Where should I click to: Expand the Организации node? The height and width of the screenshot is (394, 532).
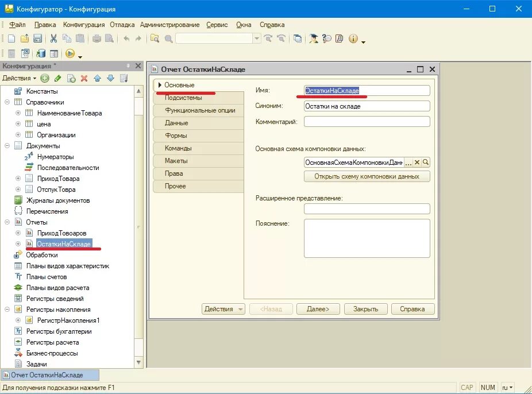[18, 134]
